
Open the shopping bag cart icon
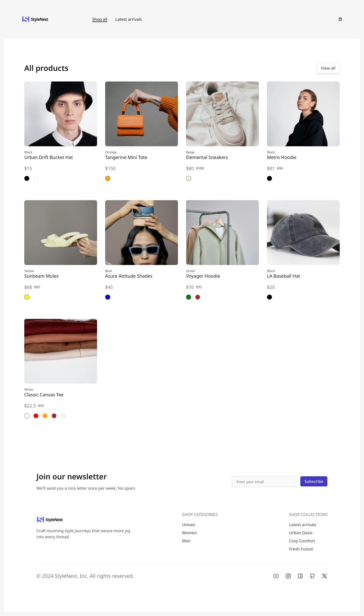pyautogui.click(x=340, y=19)
